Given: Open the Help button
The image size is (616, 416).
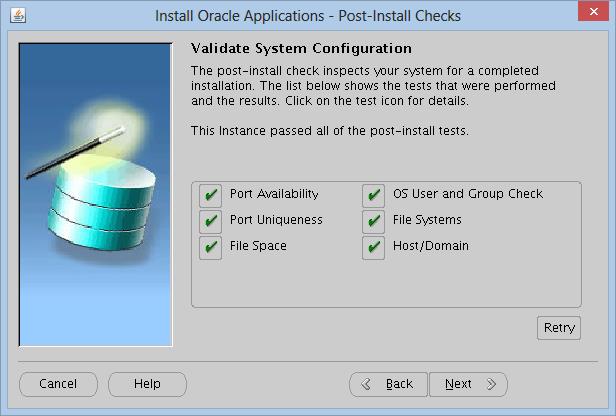Looking at the screenshot, I should [147, 384].
